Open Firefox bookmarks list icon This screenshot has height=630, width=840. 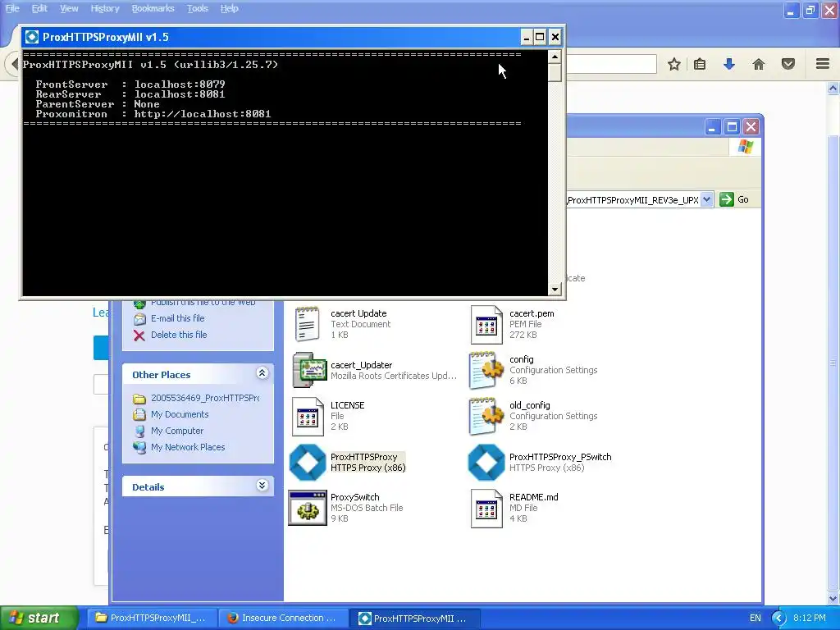[700, 64]
